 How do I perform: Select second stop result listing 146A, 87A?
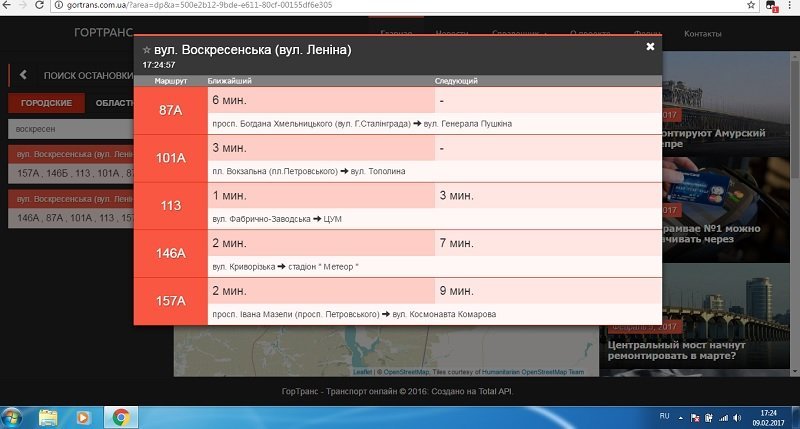71,209
